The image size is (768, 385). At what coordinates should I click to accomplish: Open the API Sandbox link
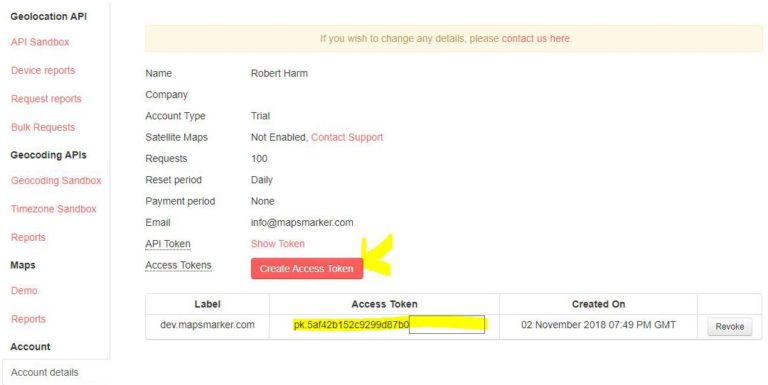coord(40,42)
